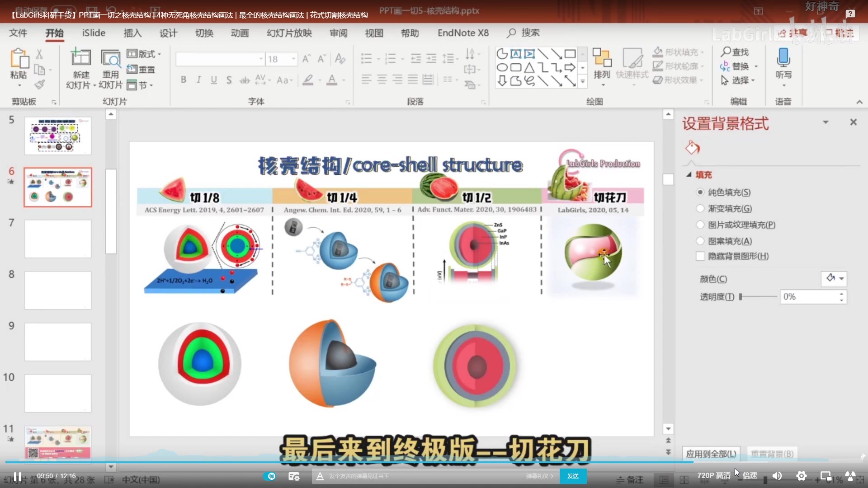The width and height of the screenshot is (868, 488).
Task: Click the Reset (重置) slide button
Action: (x=141, y=69)
